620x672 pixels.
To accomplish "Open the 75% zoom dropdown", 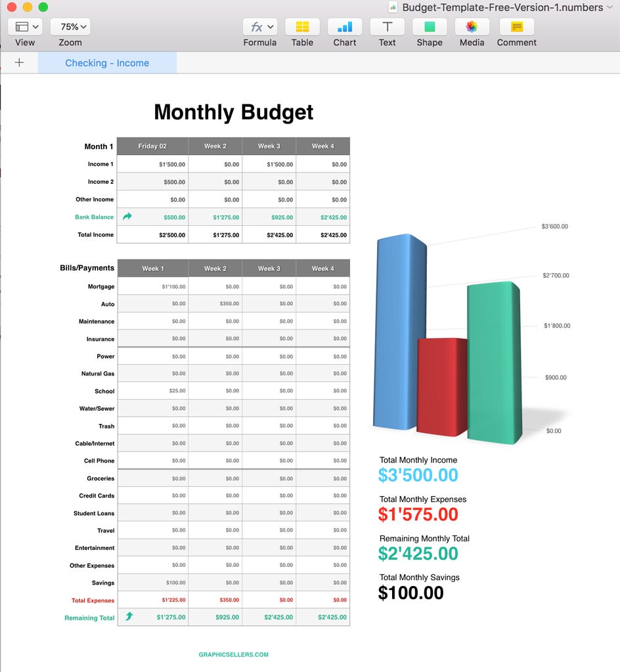I will click(70, 26).
